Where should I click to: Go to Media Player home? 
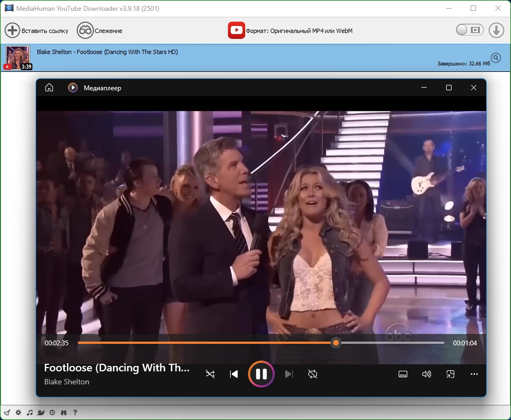(49, 88)
